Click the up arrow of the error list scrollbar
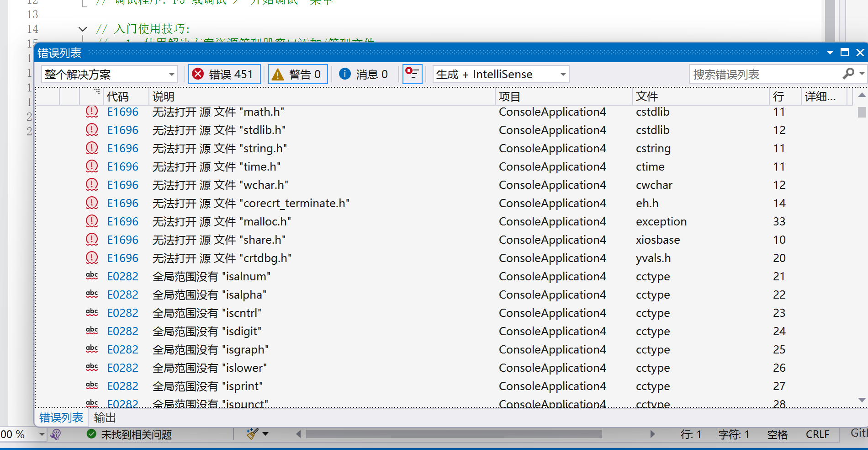 pos(862,95)
